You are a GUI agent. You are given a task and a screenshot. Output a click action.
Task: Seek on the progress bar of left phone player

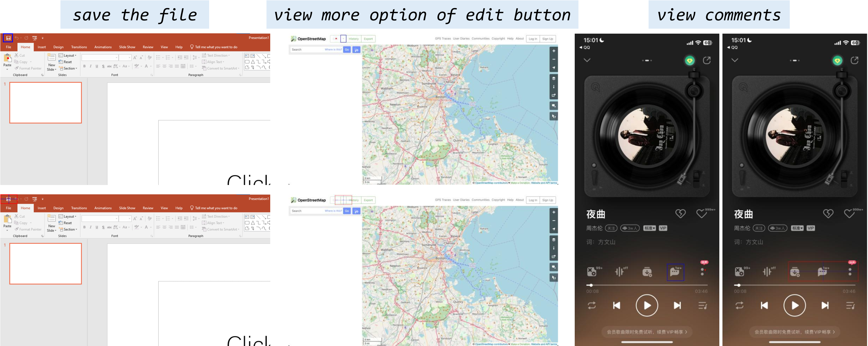[x=647, y=285]
